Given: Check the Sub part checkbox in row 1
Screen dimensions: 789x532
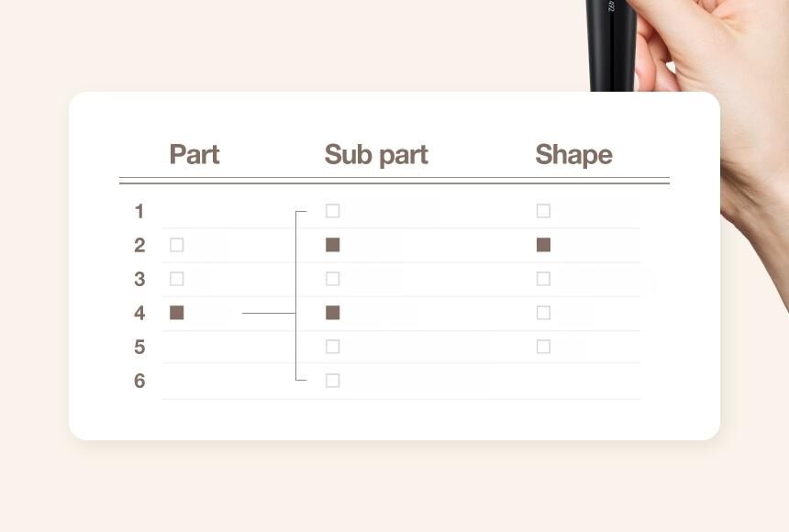Looking at the screenshot, I should [x=333, y=211].
